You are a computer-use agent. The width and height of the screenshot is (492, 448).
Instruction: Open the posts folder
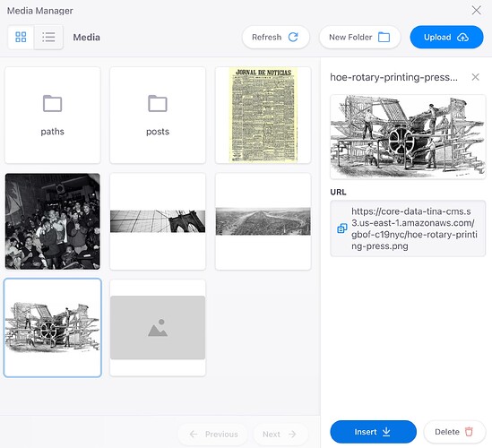point(158,116)
